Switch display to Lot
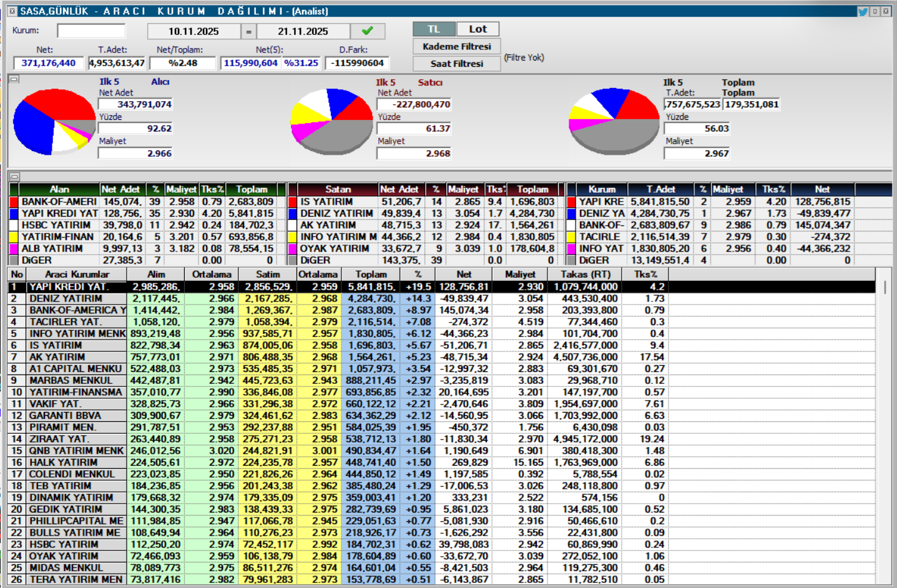This screenshot has height=588, width=897. 478,29
